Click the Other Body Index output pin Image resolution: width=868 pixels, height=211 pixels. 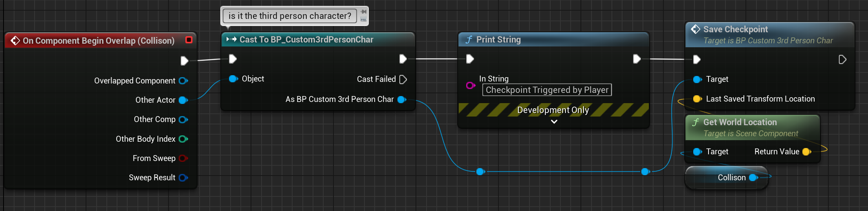point(183,139)
